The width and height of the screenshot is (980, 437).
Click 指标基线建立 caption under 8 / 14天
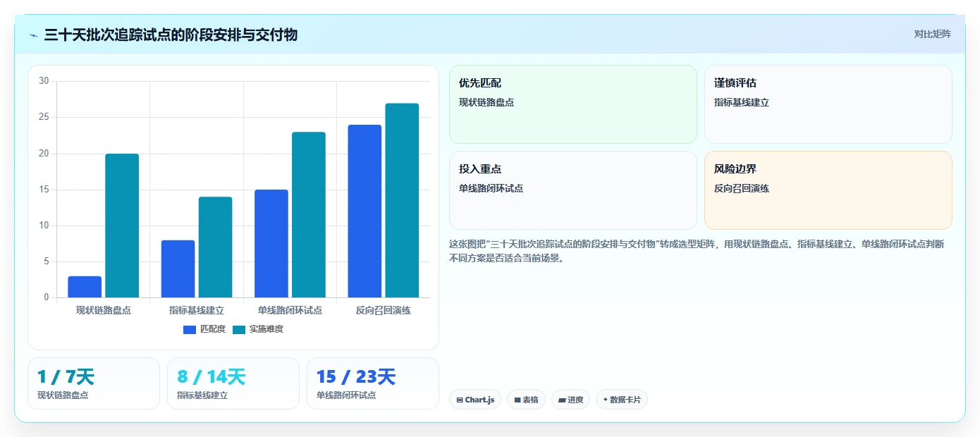click(202, 395)
